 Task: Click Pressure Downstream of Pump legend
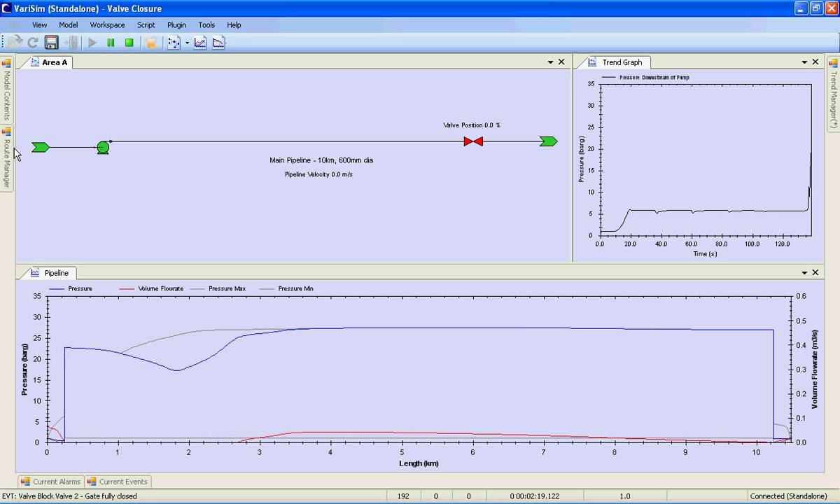pos(645,78)
